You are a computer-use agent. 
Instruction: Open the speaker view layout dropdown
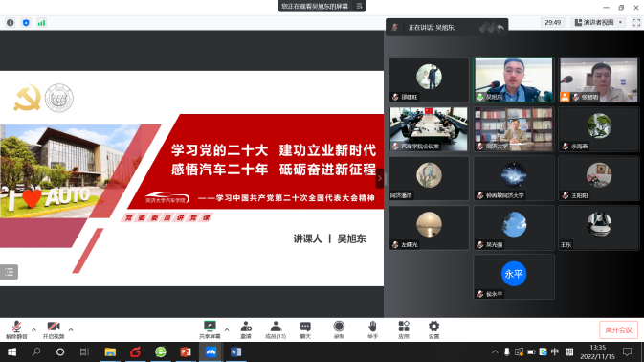click(x=599, y=23)
